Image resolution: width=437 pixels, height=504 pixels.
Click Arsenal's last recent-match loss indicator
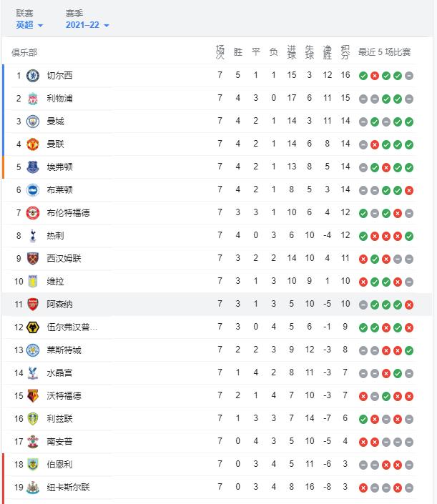coord(409,305)
